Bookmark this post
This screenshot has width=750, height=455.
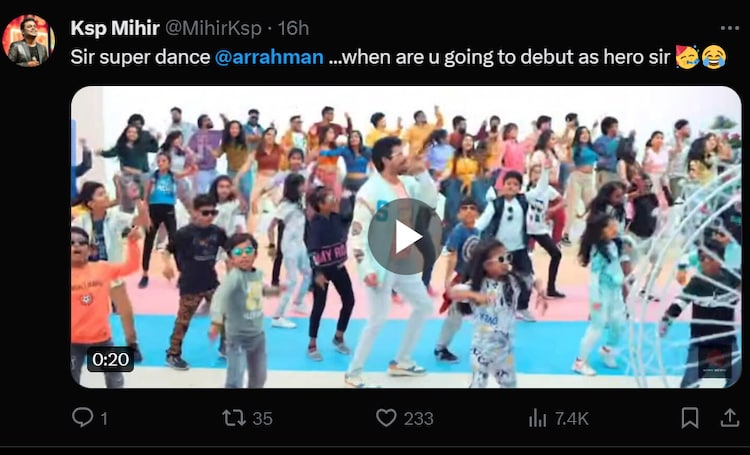click(690, 417)
